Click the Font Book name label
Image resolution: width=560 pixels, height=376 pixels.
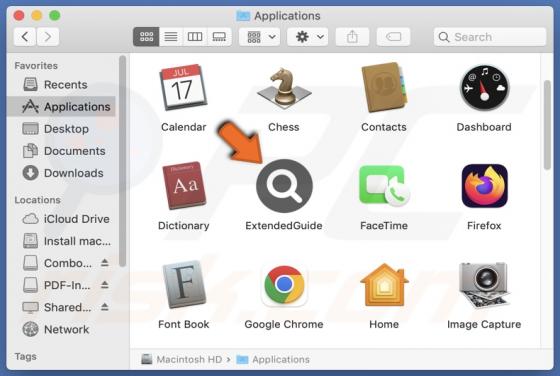point(184,324)
